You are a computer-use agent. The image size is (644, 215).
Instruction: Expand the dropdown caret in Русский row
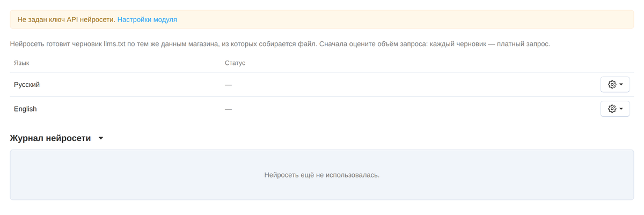pos(621,85)
